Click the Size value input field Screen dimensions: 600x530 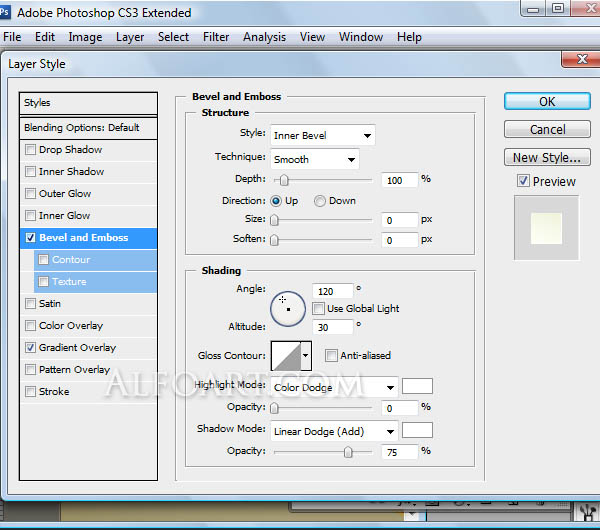click(x=399, y=220)
